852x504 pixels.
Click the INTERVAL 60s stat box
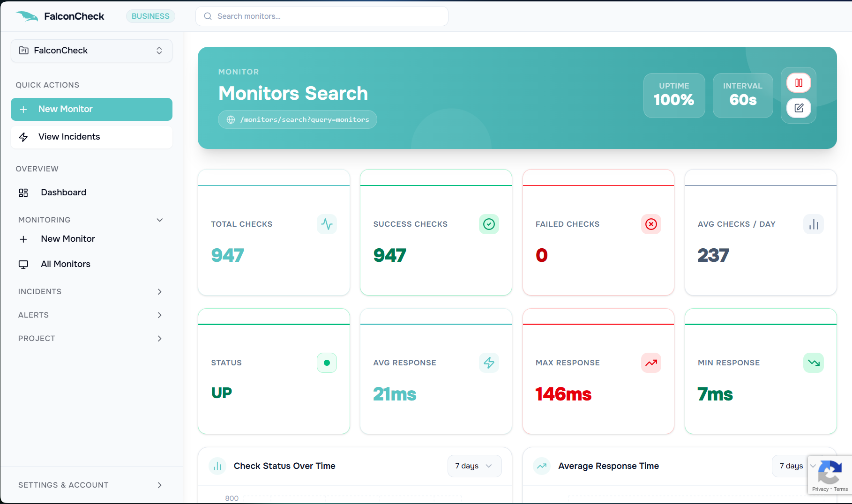(x=743, y=96)
